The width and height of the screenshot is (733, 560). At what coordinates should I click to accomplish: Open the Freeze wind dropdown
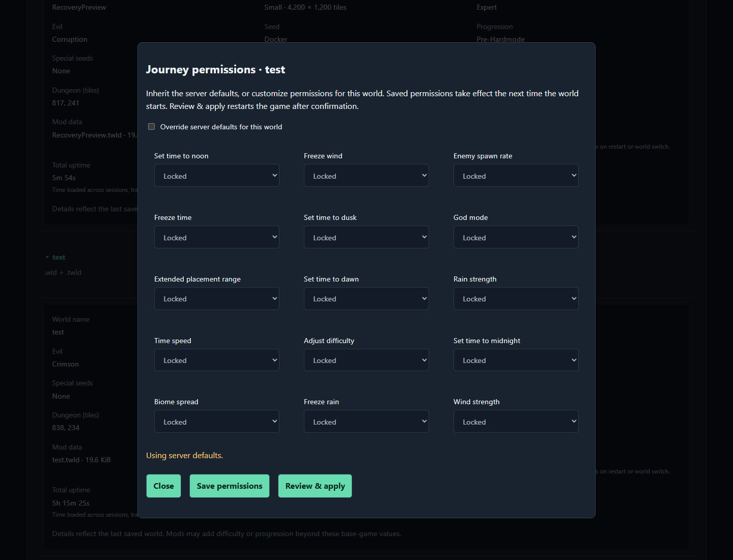366,176
